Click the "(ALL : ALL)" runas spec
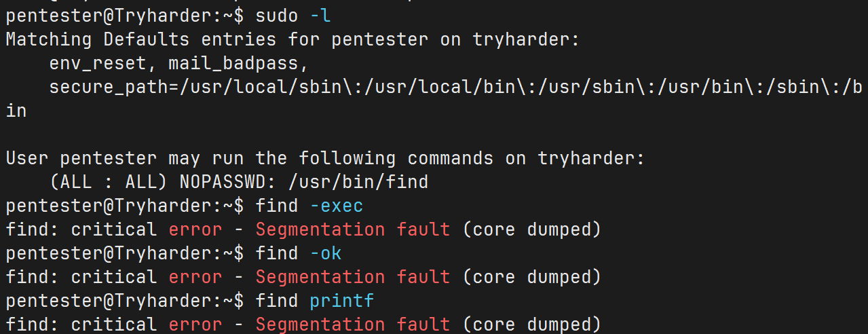The height and width of the screenshot is (334, 868). [109, 182]
